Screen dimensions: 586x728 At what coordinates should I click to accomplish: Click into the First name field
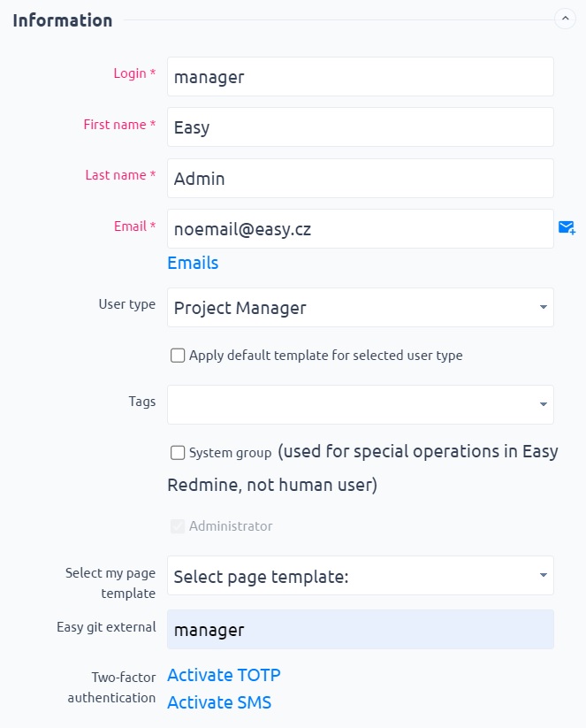pos(361,127)
